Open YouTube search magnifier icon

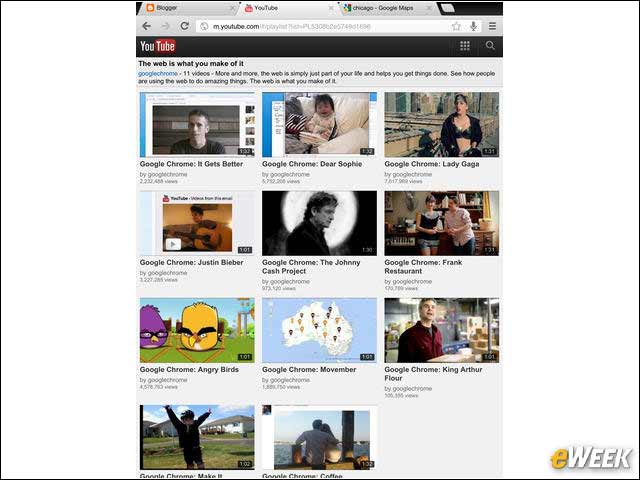[x=490, y=46]
